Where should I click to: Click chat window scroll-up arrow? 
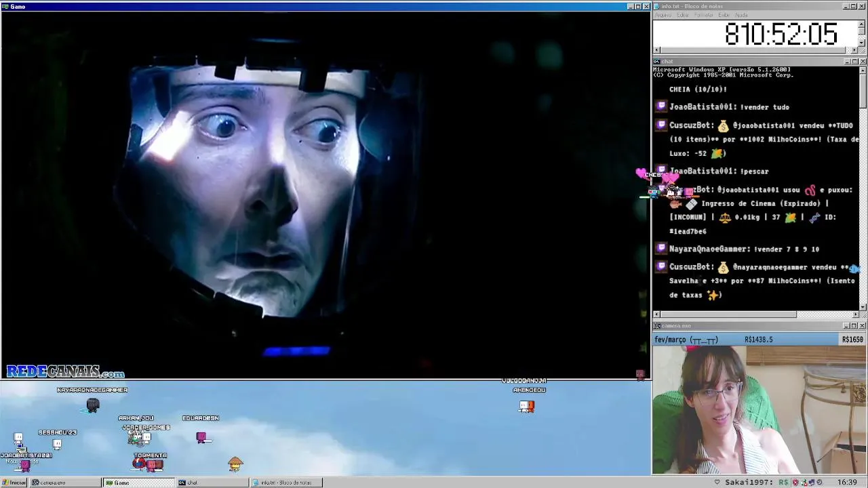(863, 70)
